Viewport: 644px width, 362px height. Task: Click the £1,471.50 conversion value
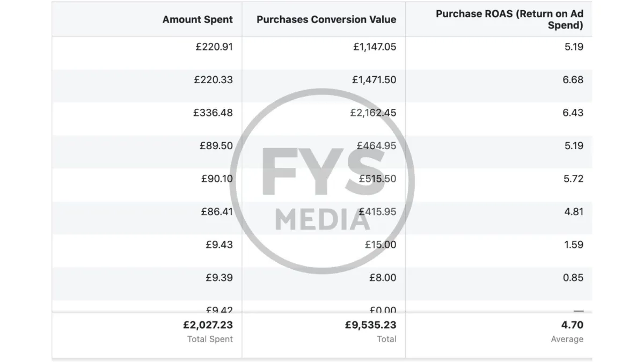(374, 80)
